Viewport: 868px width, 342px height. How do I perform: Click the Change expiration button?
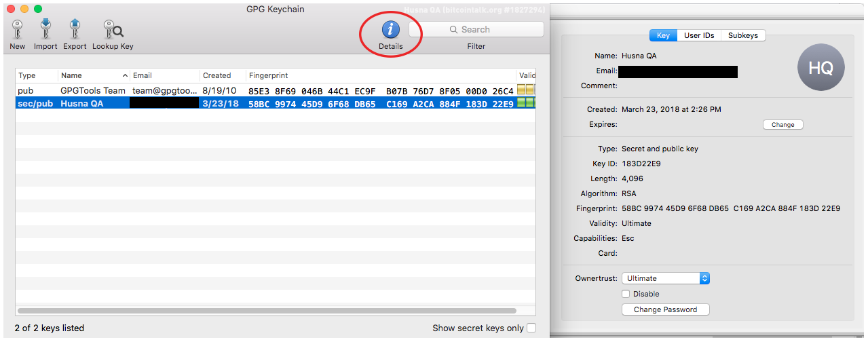782,125
